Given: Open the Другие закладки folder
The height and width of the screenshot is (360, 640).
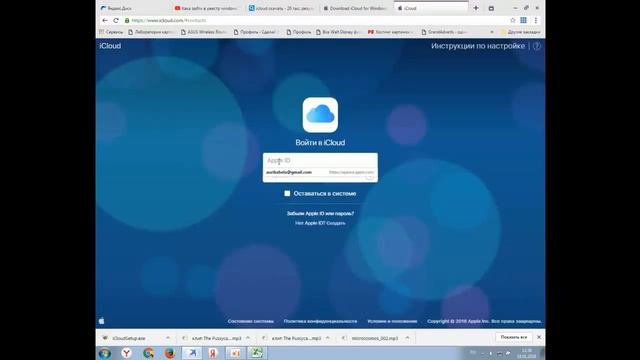Looking at the screenshot, I should click(x=521, y=32).
